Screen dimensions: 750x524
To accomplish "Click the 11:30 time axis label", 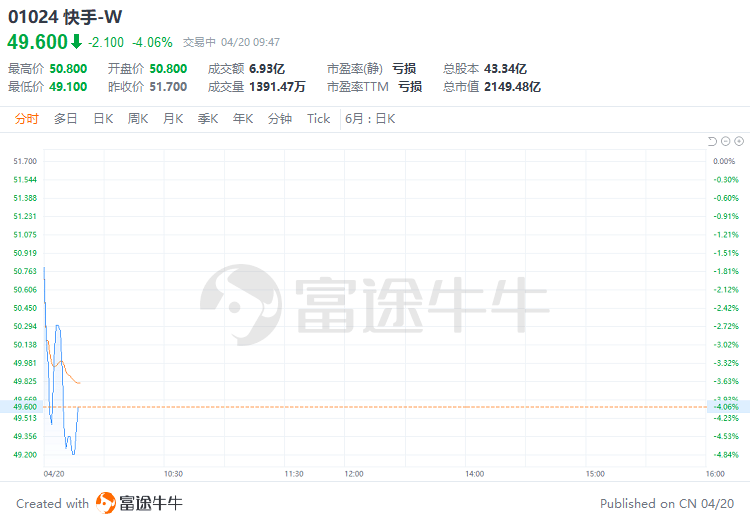I will tap(294, 474).
